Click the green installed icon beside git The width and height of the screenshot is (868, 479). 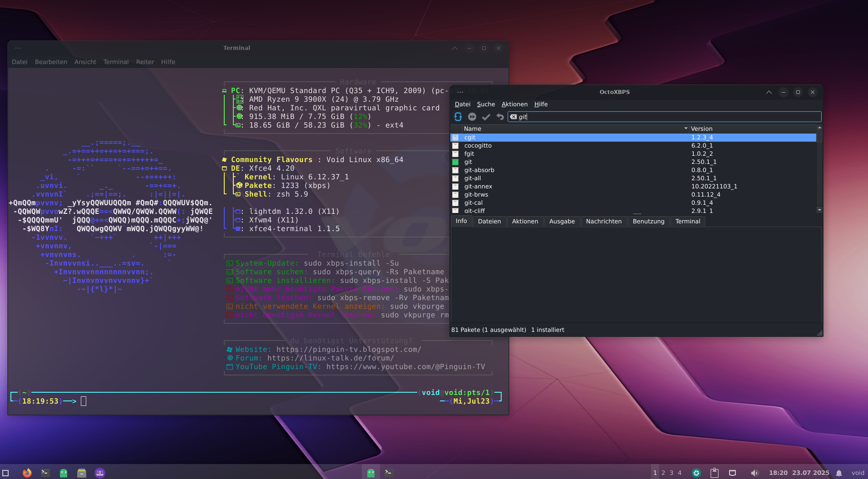point(455,162)
